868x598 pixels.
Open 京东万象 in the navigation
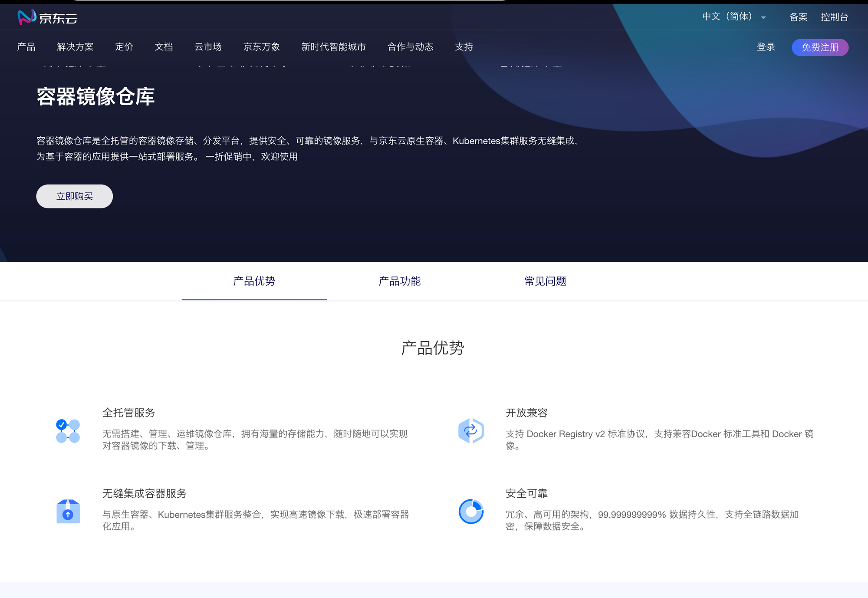(x=261, y=47)
